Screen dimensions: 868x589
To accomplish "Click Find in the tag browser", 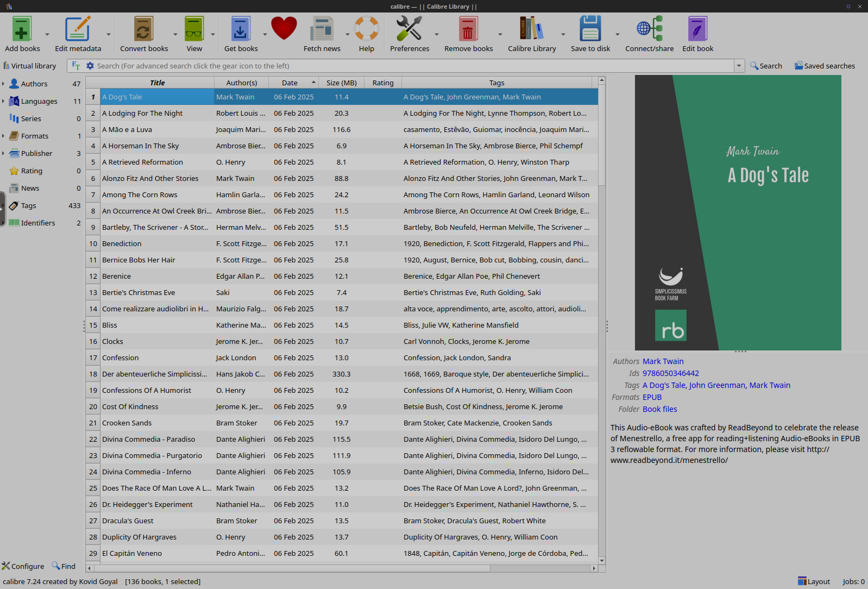I will (x=64, y=566).
